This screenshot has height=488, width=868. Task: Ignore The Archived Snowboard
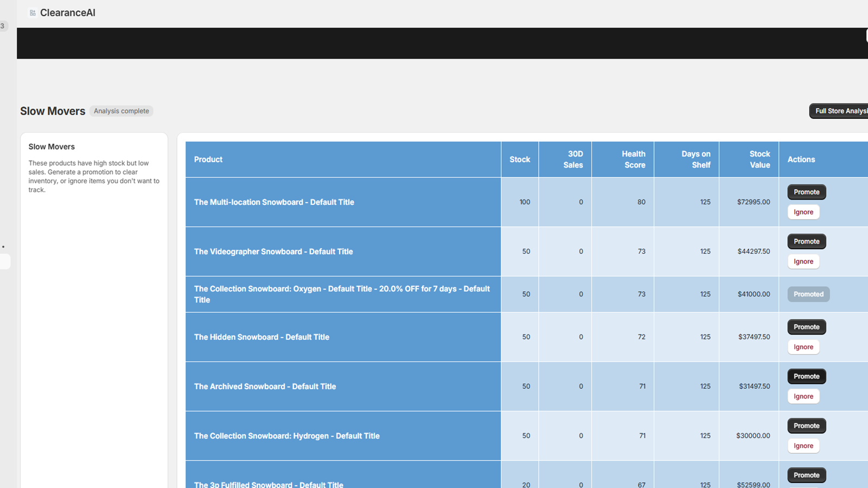point(803,396)
